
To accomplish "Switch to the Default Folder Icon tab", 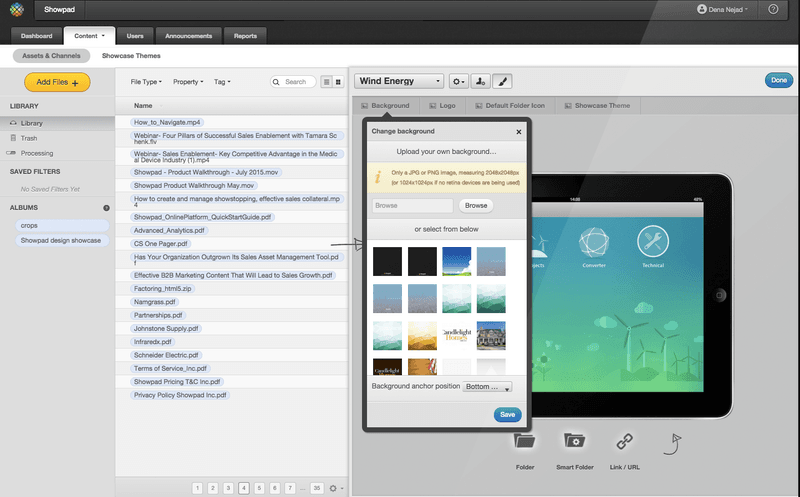I will 510,106.
